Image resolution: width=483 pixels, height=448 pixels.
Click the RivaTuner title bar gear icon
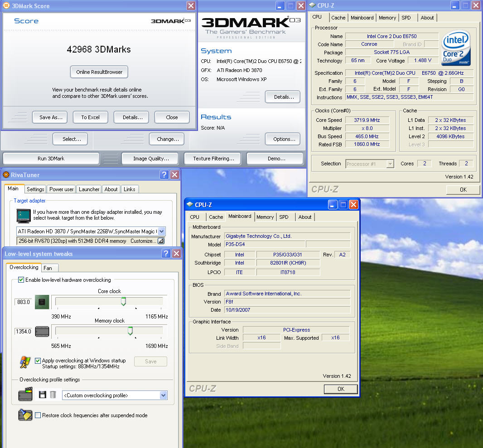tap(6, 175)
